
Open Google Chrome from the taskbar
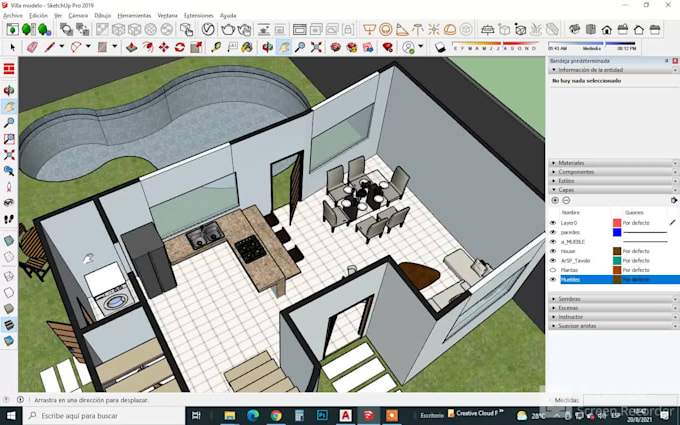(276, 416)
